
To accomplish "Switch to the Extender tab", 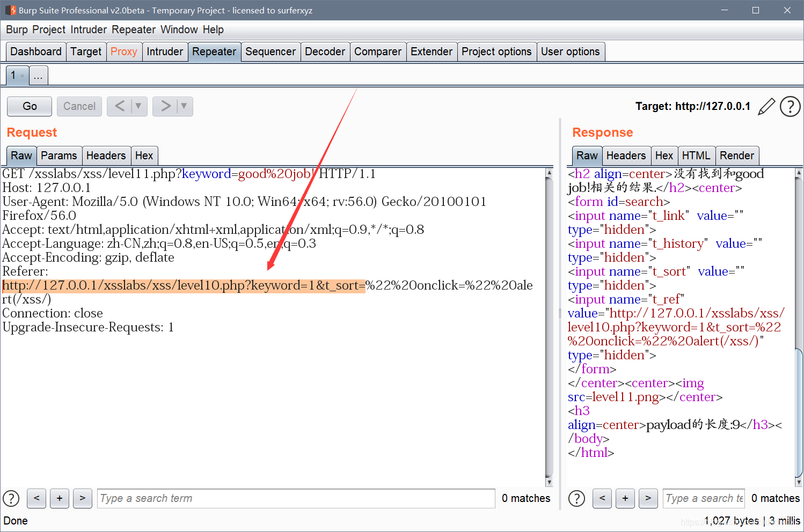I will 432,51.
